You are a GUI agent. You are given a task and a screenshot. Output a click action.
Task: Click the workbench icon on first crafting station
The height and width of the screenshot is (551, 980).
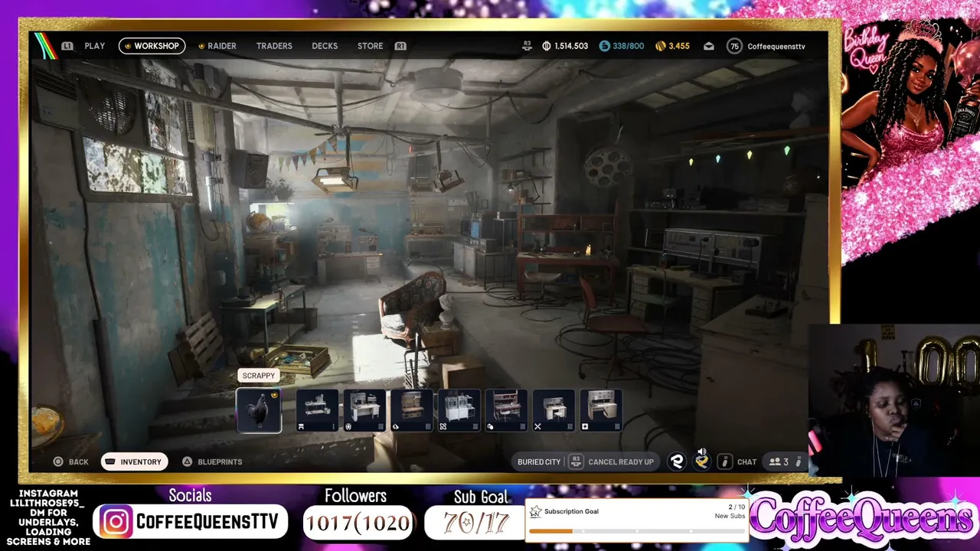(301, 426)
